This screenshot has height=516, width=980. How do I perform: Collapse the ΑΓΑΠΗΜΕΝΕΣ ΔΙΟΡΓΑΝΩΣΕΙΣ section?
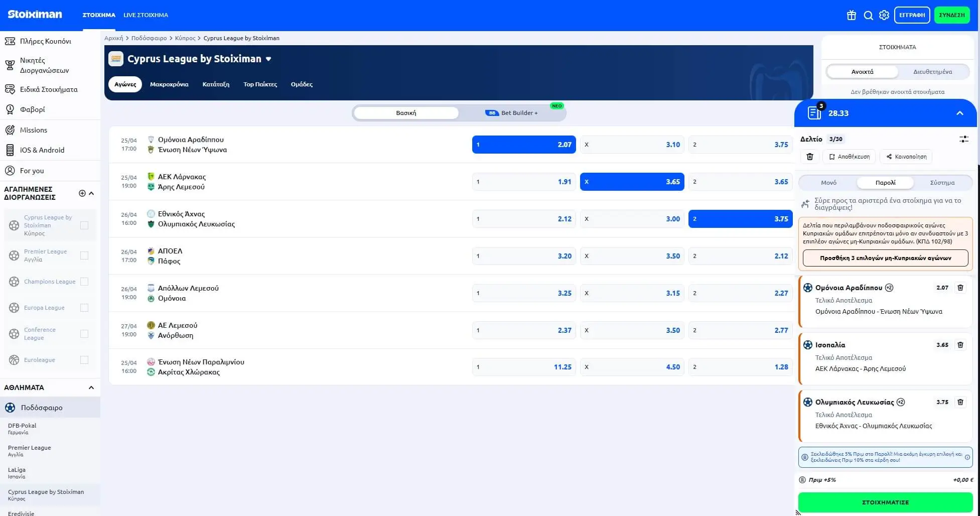point(91,193)
